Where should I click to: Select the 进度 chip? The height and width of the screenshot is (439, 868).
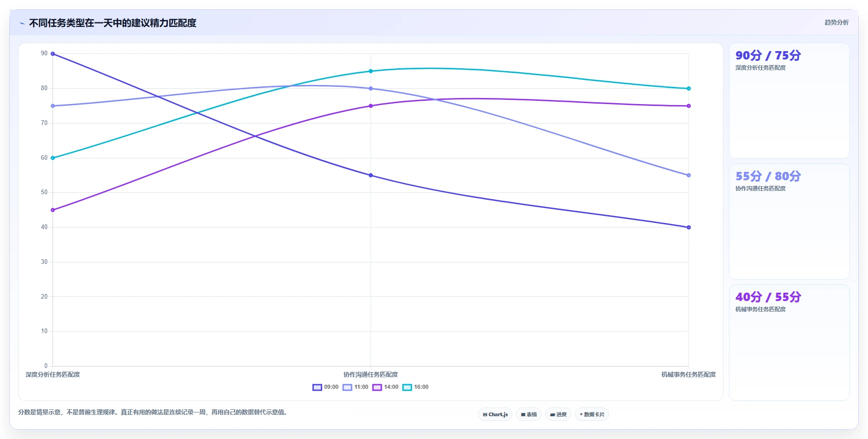558,414
